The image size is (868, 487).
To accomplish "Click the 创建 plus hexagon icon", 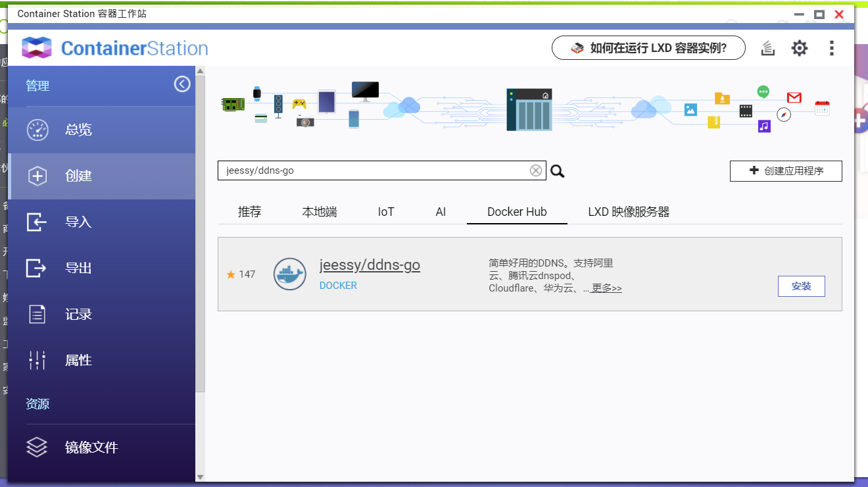I will click(x=37, y=176).
